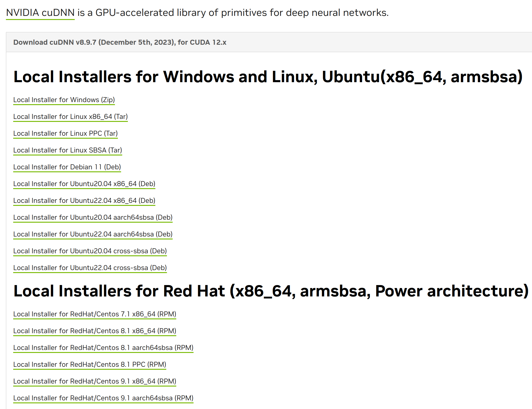The width and height of the screenshot is (532, 409).
Task: Open Local Installer for Linux SBSA (Tar)
Action: point(67,150)
